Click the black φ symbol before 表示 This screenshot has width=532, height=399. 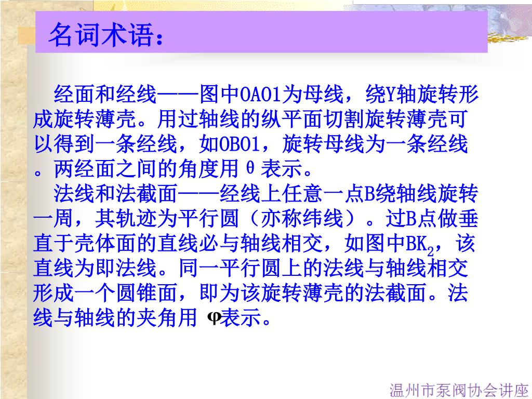pyautogui.click(x=214, y=318)
